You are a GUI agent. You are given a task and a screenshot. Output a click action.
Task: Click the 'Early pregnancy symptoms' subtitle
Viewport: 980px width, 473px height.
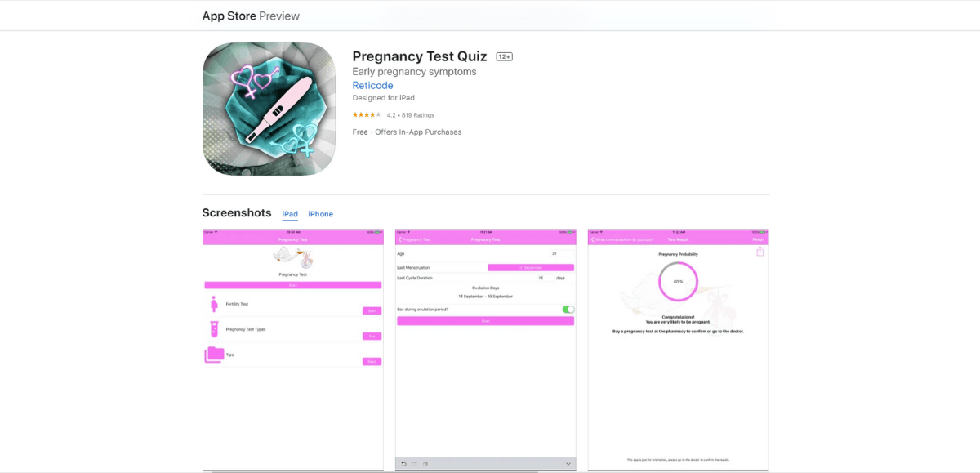(414, 72)
